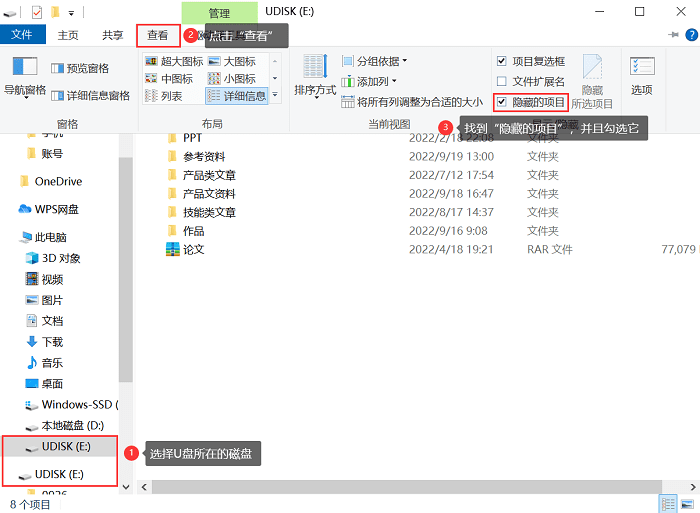Uncheck the 项目复选框 checkbox
700x513 pixels.
pos(501,61)
